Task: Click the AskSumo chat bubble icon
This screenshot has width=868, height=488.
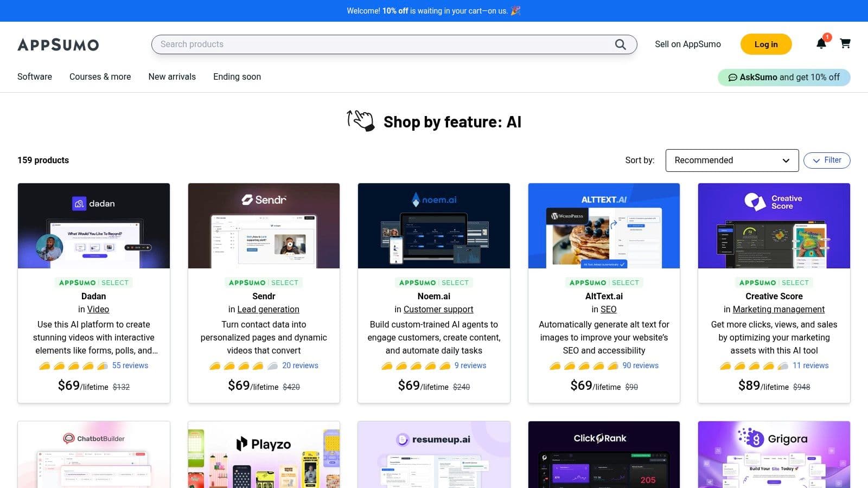Action: [x=733, y=77]
